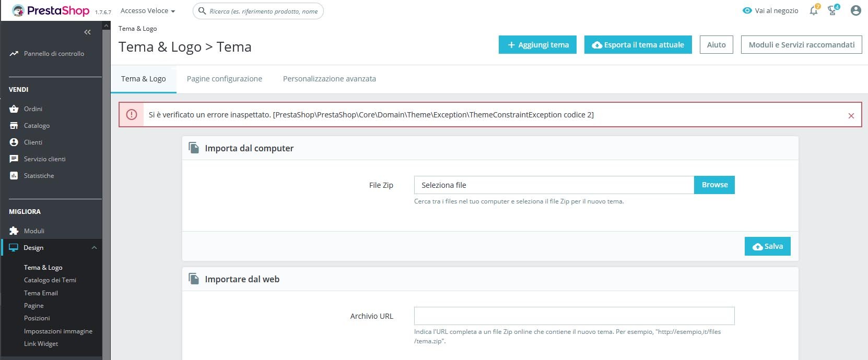Click the Ordini basket icon in sidebar
This screenshot has height=360, width=868.
[x=14, y=109]
